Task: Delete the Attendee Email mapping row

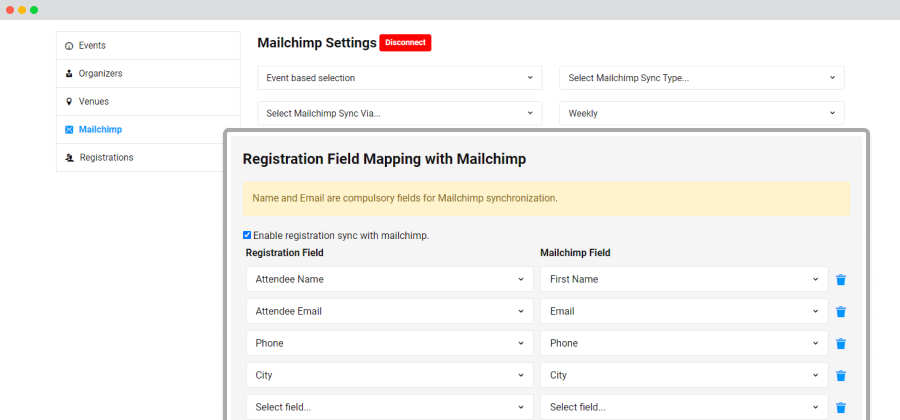Action: pos(841,312)
